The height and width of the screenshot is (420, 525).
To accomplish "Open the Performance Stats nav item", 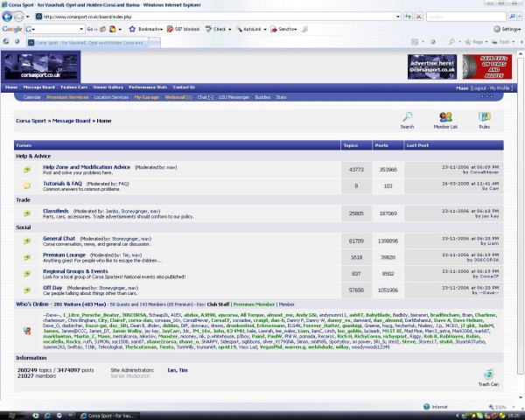I will click(148, 87).
